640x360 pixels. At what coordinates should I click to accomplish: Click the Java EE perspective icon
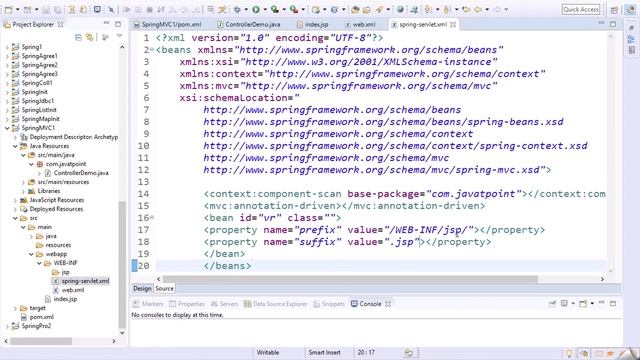point(631,10)
